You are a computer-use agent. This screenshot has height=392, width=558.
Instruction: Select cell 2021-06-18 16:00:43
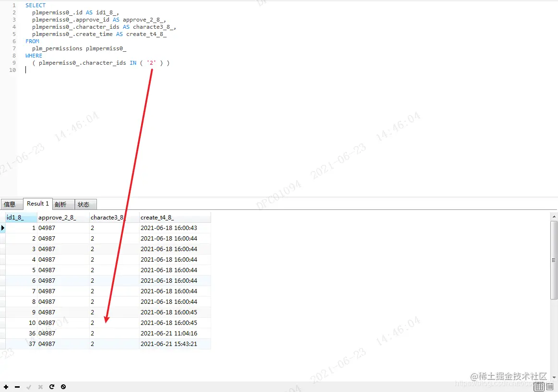175,228
